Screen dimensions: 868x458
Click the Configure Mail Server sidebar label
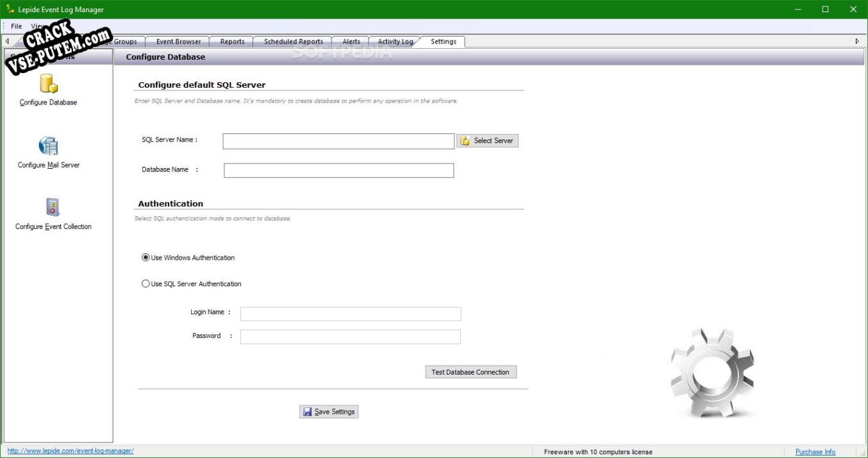49,165
